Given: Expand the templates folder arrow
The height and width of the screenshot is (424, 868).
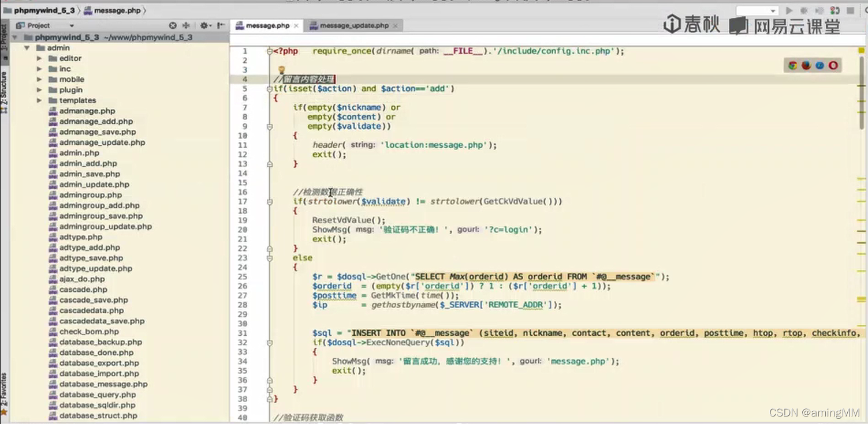Looking at the screenshot, I should pyautogui.click(x=39, y=100).
